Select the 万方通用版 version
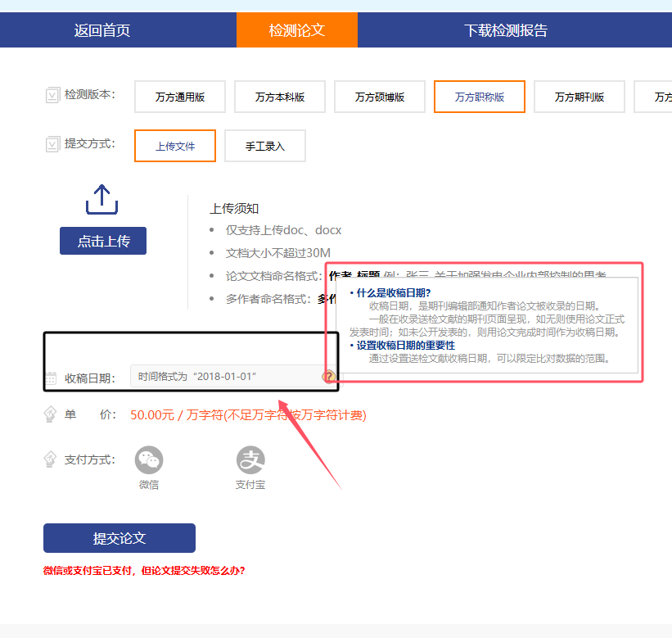672x638 pixels. pos(180,97)
